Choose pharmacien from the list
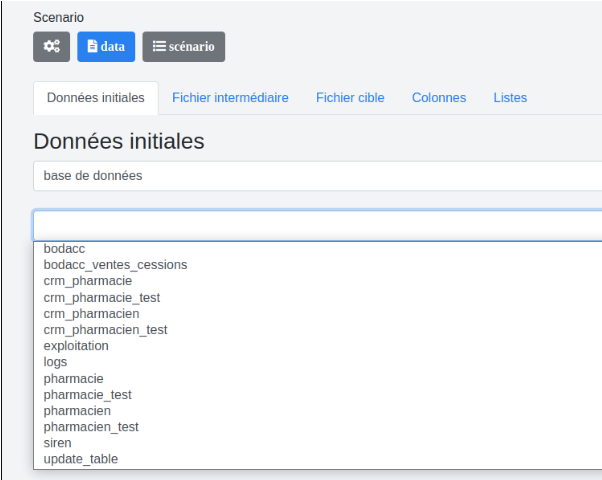602x480 pixels. pos(77,411)
